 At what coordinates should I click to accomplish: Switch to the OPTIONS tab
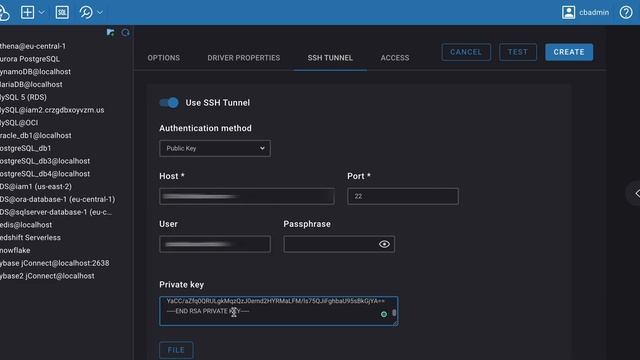(x=163, y=58)
